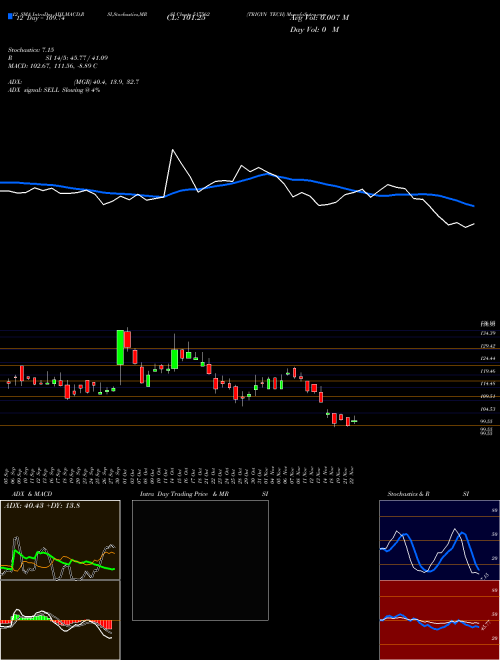Click the Day Vol: 0 M label

tap(314, 30)
